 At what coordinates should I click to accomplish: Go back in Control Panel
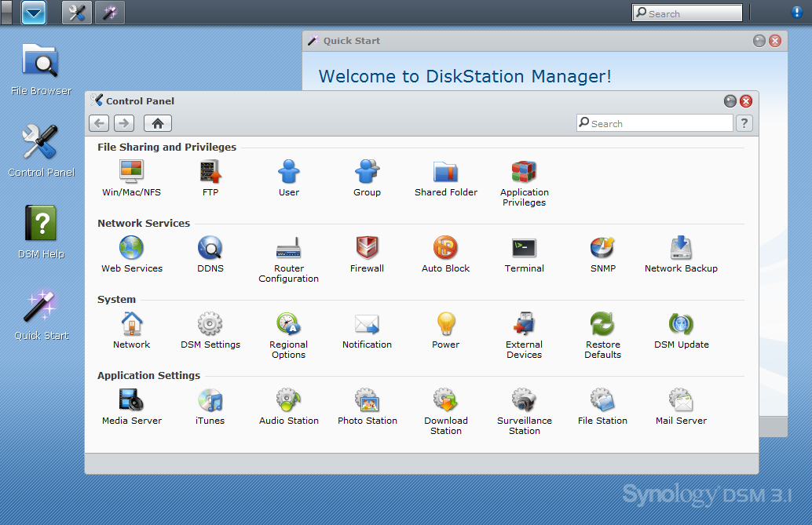99,123
